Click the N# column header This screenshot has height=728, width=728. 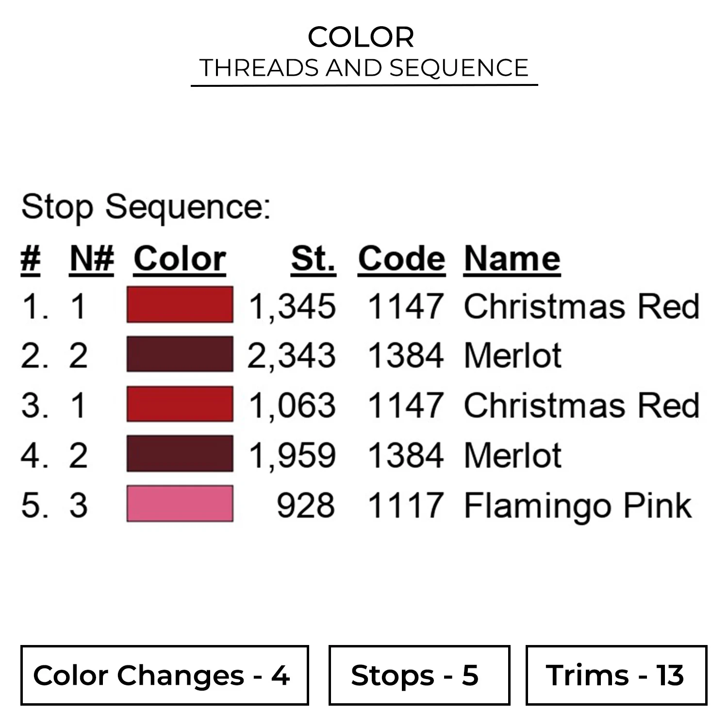coord(92,259)
